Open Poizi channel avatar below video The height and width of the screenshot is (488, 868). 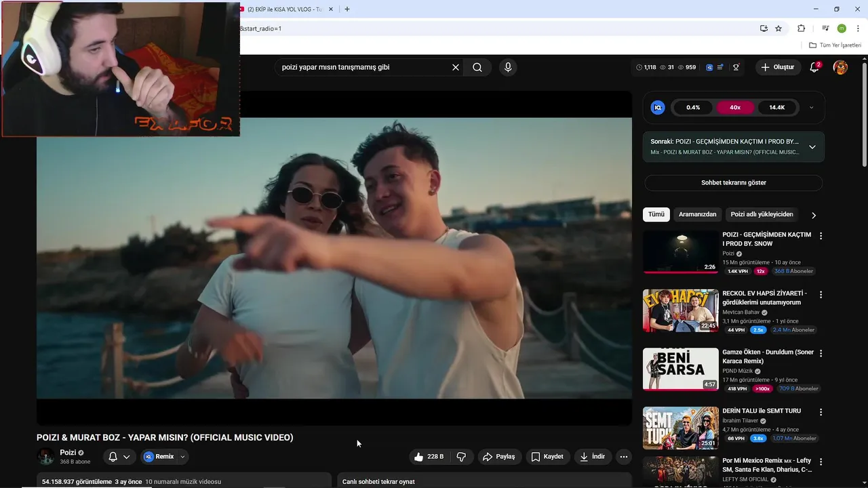(45, 457)
